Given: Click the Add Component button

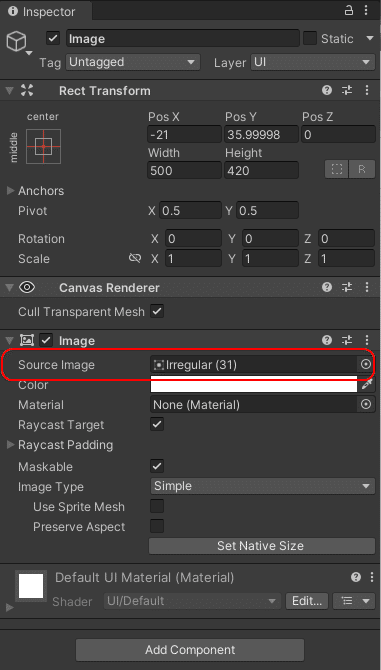Looking at the screenshot, I should (x=190, y=649).
